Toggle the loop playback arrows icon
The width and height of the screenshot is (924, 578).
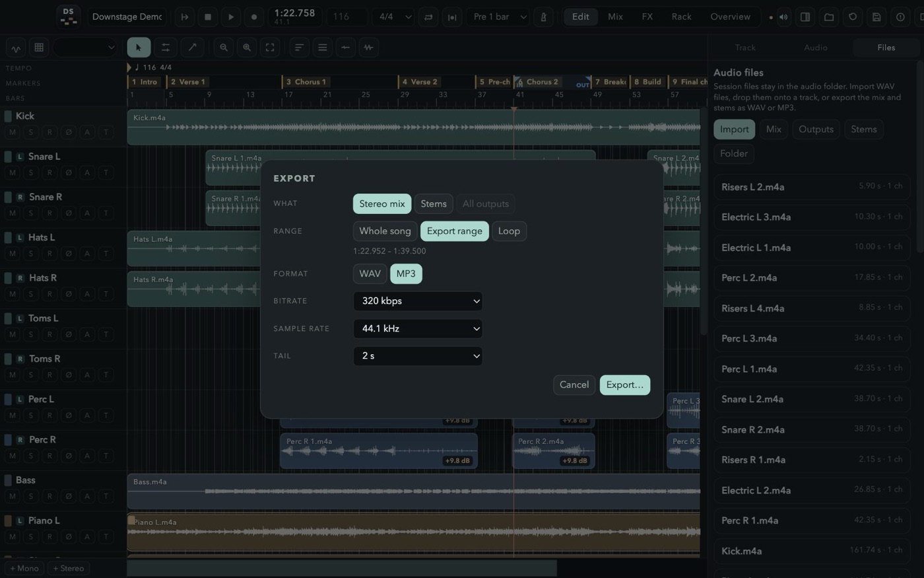[428, 17]
